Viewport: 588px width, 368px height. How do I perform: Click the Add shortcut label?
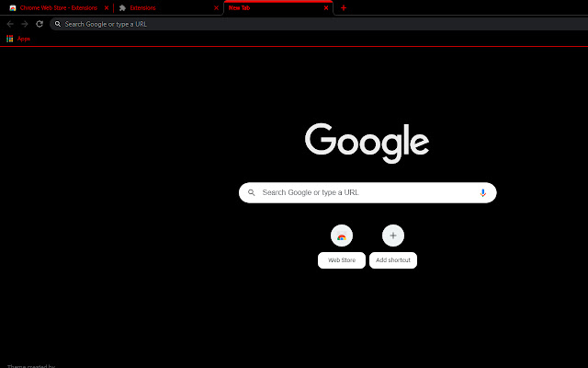click(393, 260)
